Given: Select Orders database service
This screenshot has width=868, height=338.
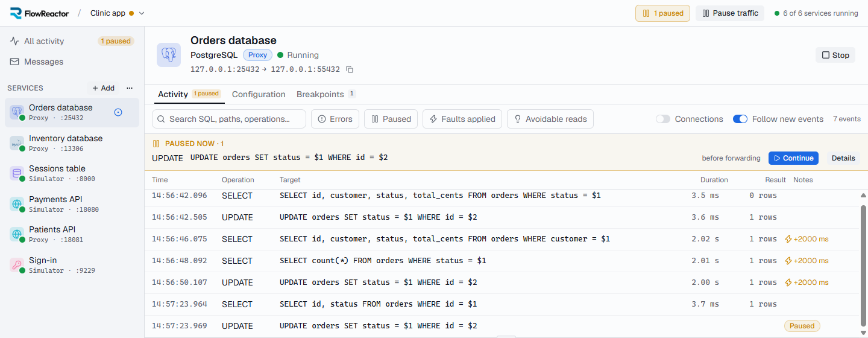Looking at the screenshot, I should click(x=72, y=112).
